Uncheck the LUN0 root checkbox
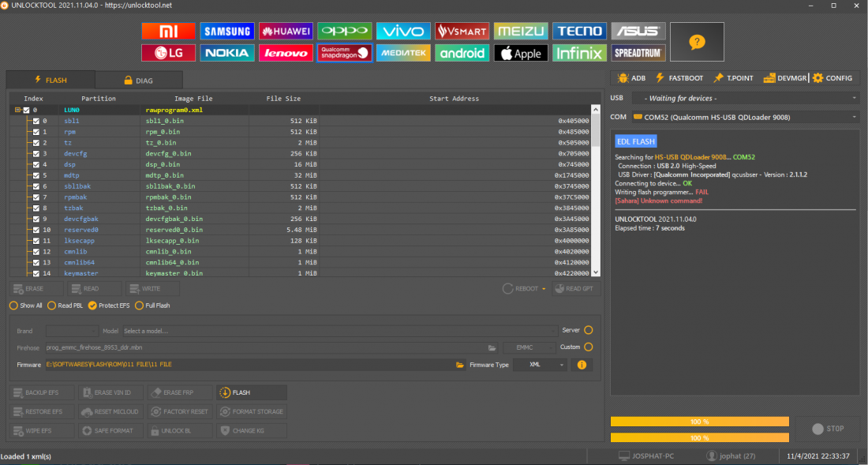The image size is (868, 465). [x=26, y=111]
